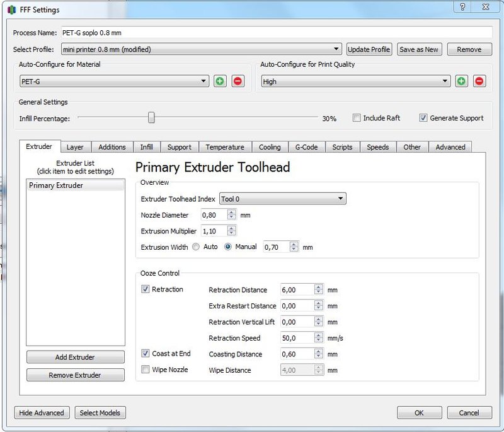Select Primary Extruder in the extruder list
The height and width of the screenshot is (432, 504).
pos(76,185)
